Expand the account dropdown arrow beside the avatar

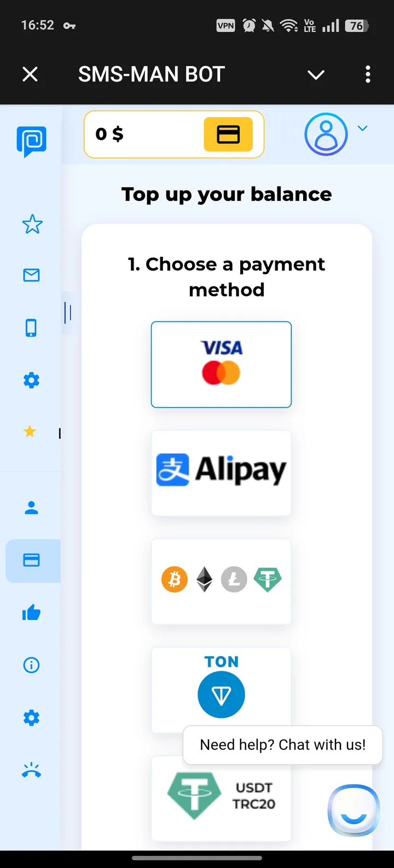(362, 128)
